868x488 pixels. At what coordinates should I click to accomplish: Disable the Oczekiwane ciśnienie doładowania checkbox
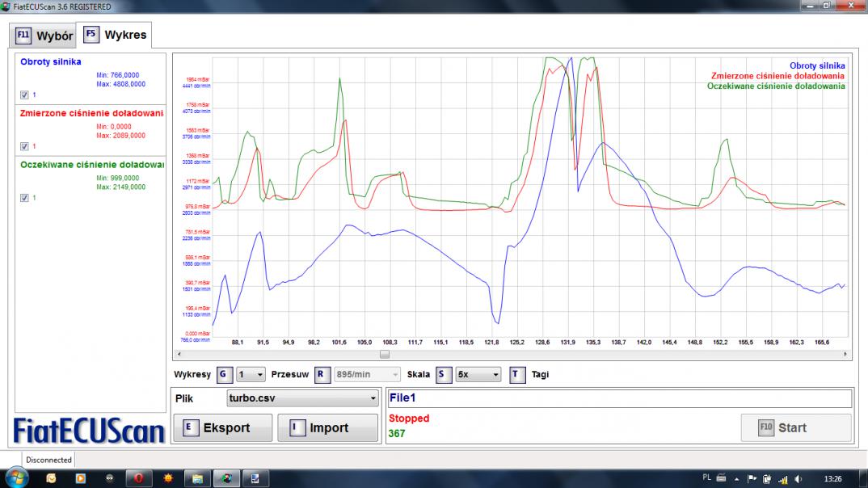24,198
